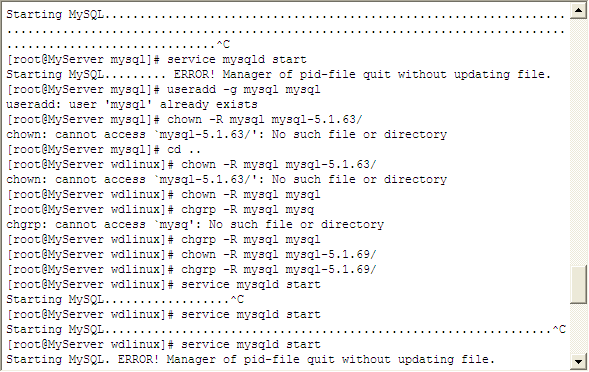Click the 'chown -R mysql mysql-5.1.69/' command
Viewport: 589px width, 372px height.
point(278,255)
